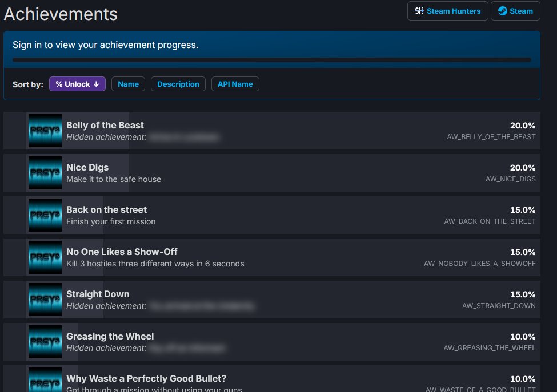Reveal blurred Greasing the Wheel hidden description
The height and width of the screenshot is (392, 557).
click(187, 349)
